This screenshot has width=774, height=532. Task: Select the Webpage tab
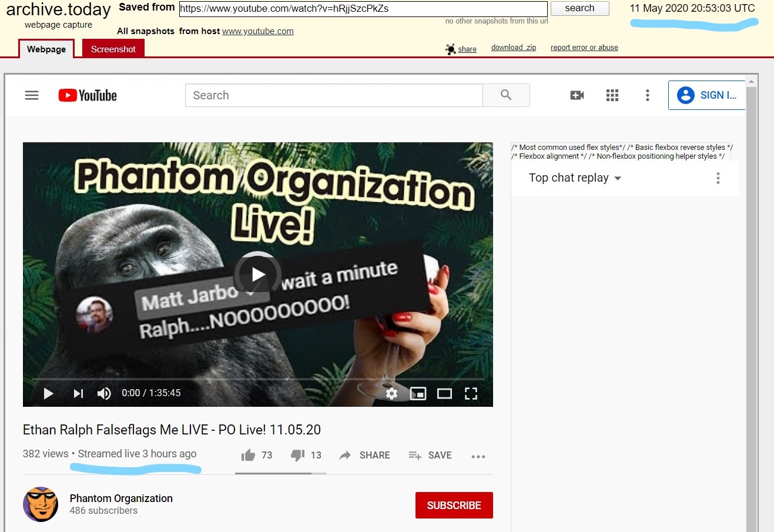(46, 49)
